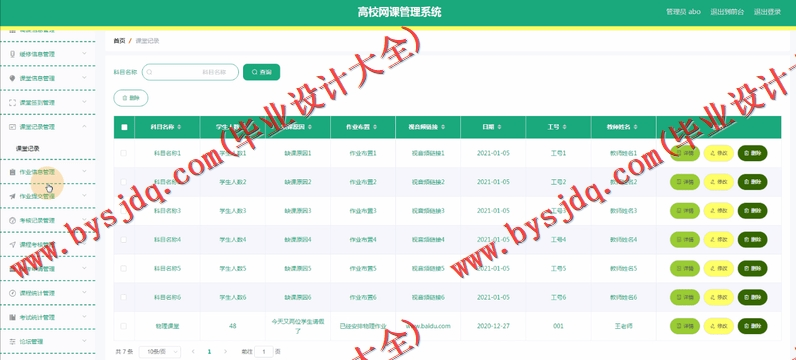Viewport: 796px width, 360px height.
Task: Click 退出到前台 in header
Action: (727, 12)
